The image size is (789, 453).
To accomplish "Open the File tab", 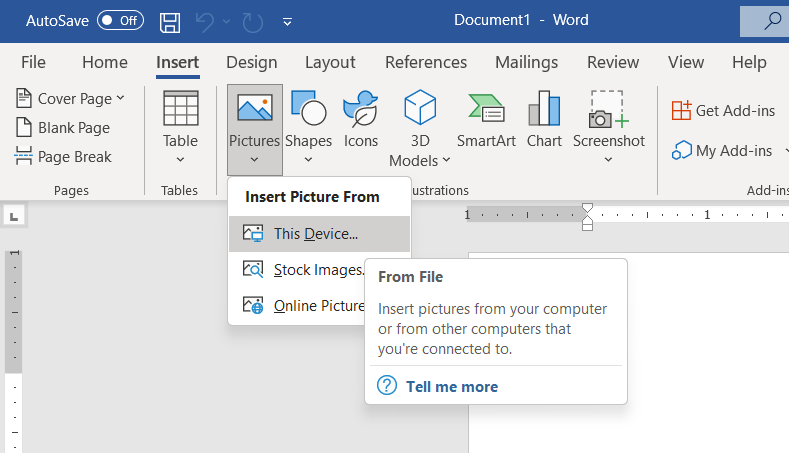I will 33,62.
